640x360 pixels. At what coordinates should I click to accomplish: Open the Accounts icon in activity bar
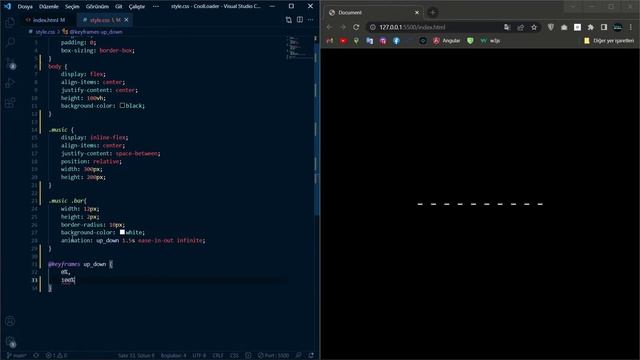[x=10, y=321]
